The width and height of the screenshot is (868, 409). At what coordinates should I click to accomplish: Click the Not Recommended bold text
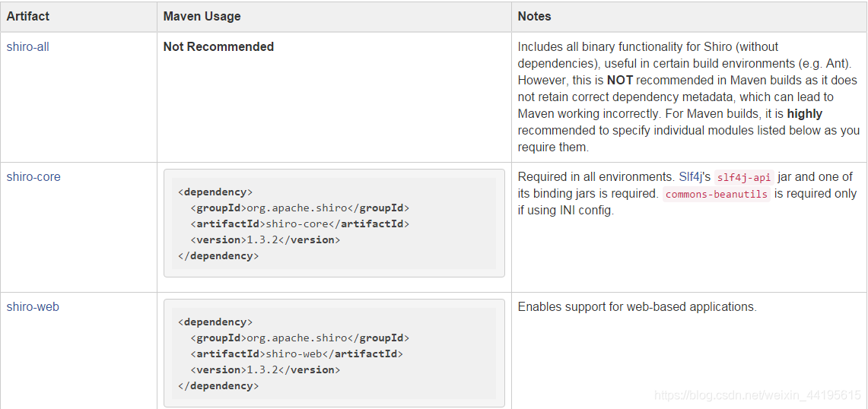pyautogui.click(x=218, y=47)
